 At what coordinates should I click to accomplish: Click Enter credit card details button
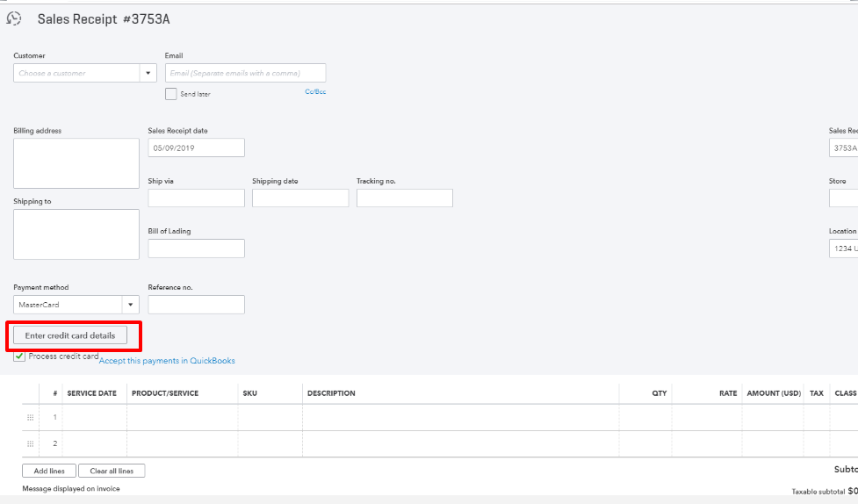(70, 335)
